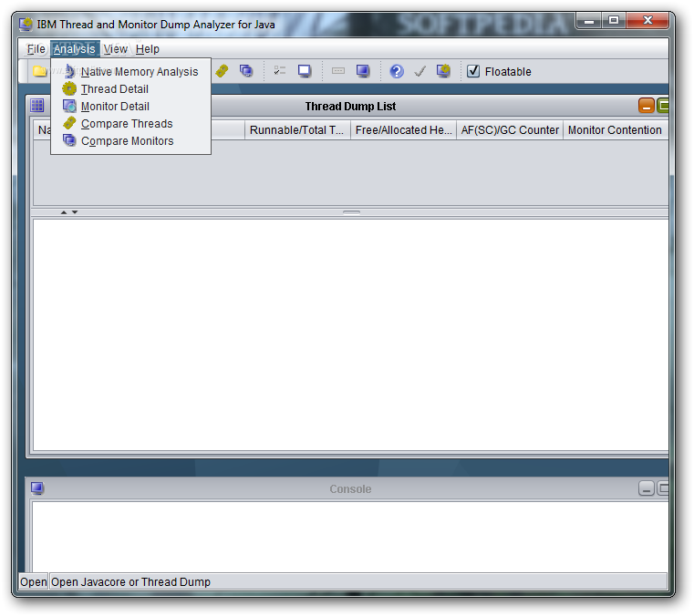The height and width of the screenshot is (616, 694).
Task: Open help with the question mark icon
Action: click(397, 71)
